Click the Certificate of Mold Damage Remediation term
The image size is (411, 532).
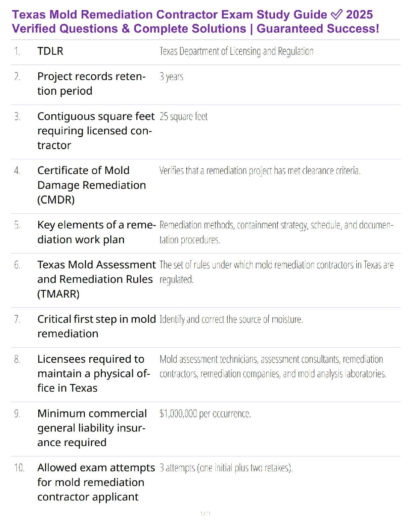92,185
